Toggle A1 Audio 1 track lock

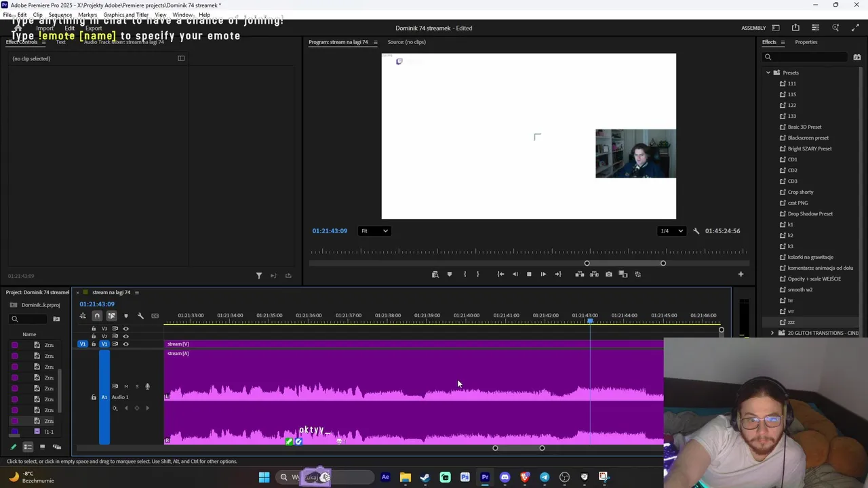click(x=94, y=397)
